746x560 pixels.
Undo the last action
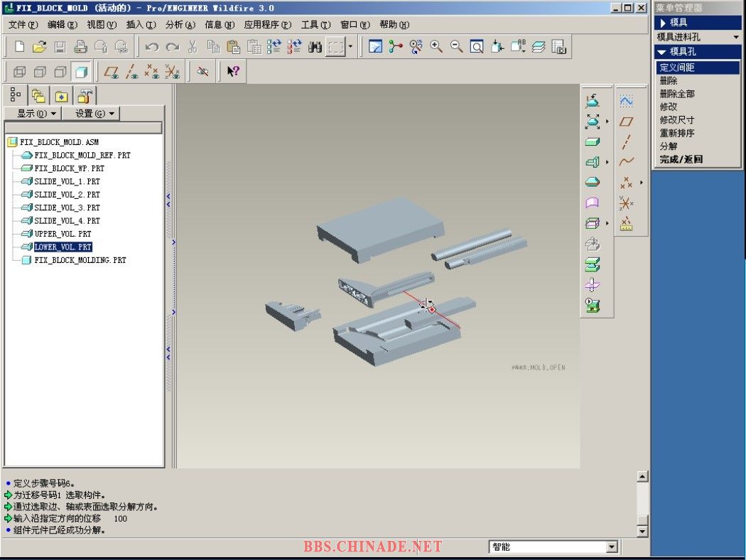pos(152,47)
